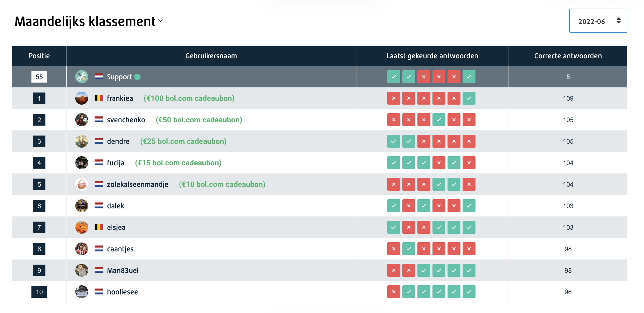Click the green check in svenchenko's answer row
The image size is (644, 313).
coord(439,120)
